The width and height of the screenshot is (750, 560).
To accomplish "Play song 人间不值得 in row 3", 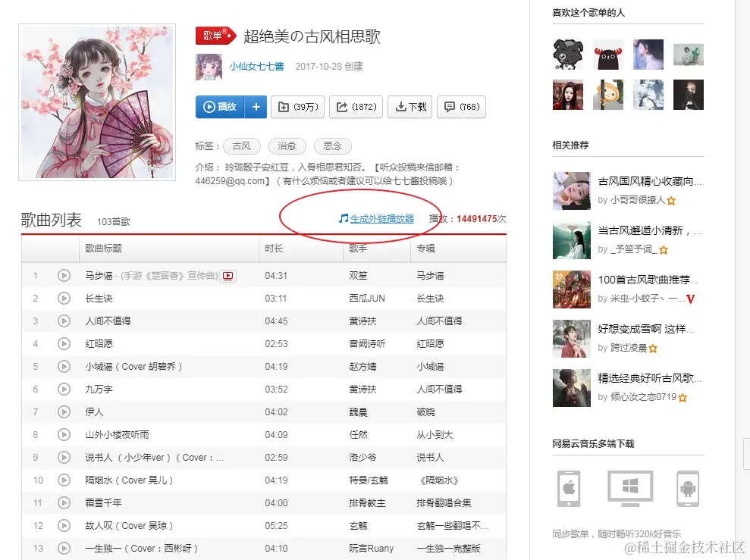I will [64, 321].
